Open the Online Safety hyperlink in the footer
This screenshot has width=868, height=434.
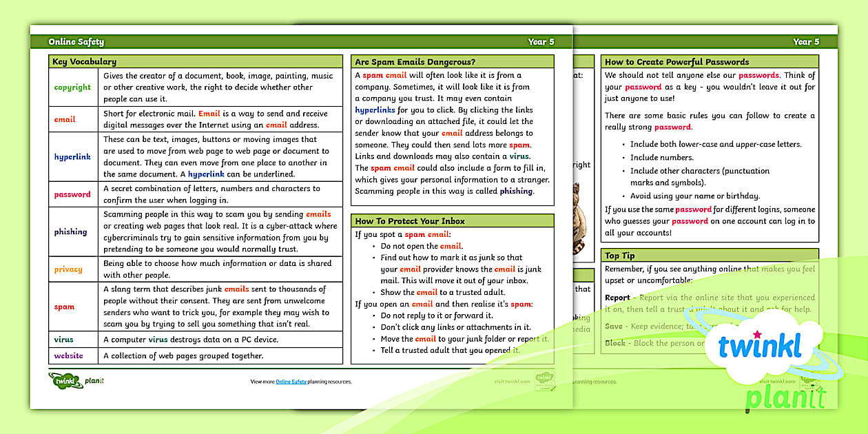tap(291, 382)
